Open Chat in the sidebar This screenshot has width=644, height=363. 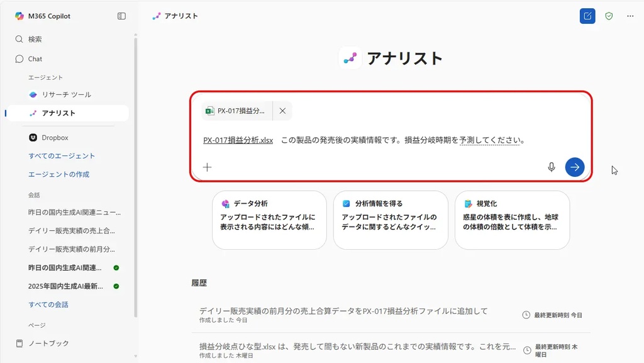point(35,59)
